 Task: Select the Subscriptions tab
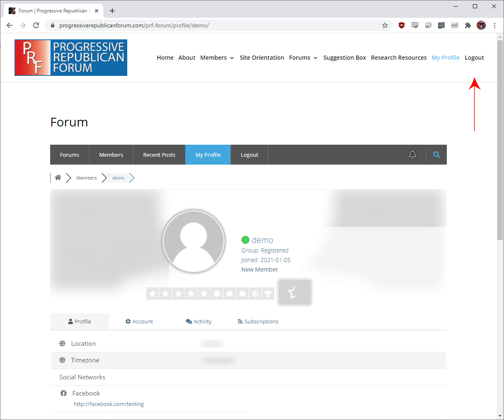click(258, 322)
